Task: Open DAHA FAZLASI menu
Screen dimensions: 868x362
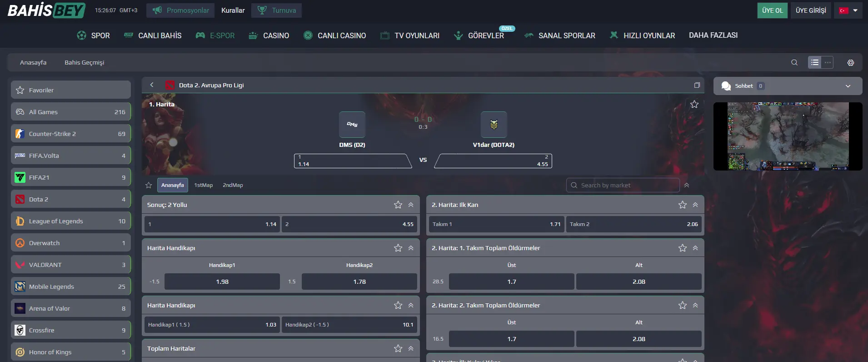Action: 713,35
